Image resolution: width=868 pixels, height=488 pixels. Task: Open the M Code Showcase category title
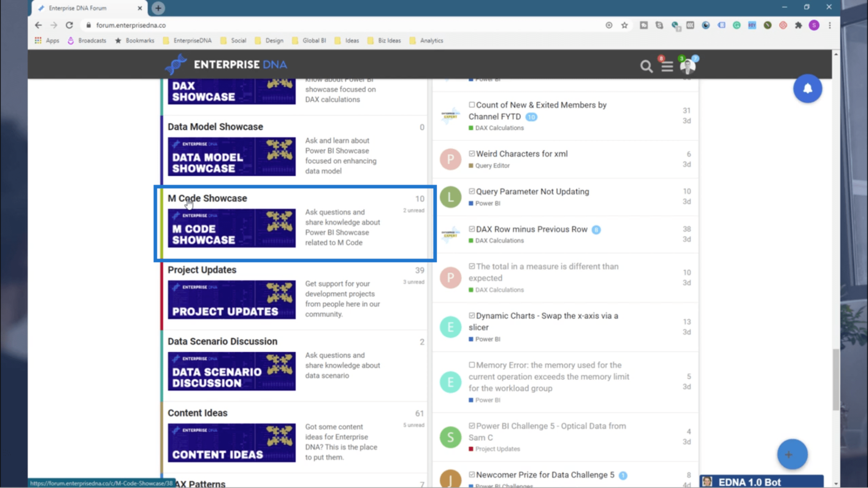coord(207,198)
